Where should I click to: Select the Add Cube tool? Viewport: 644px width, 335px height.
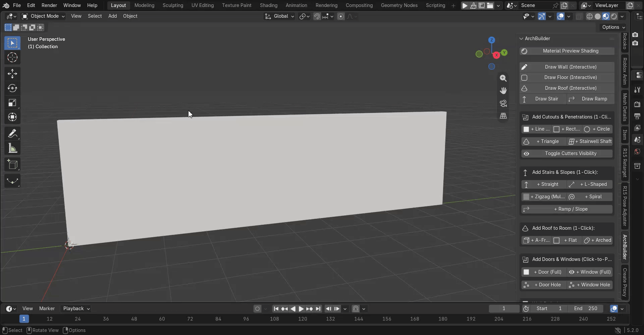[12, 164]
